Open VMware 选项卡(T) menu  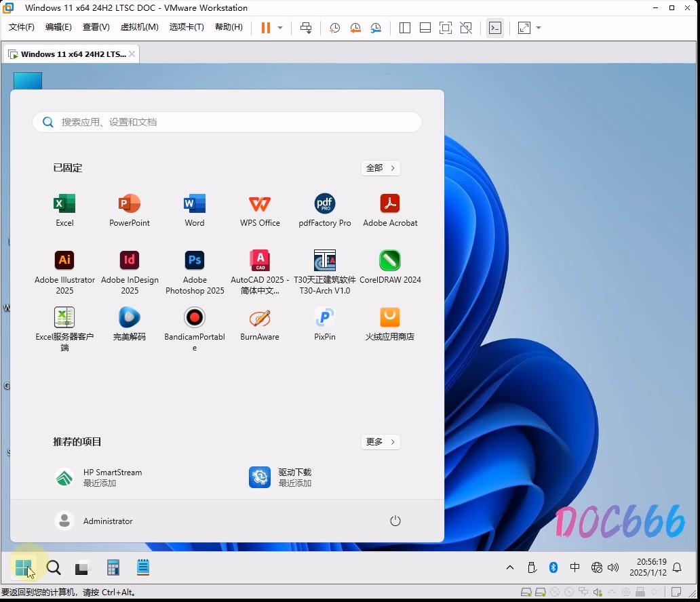click(187, 27)
